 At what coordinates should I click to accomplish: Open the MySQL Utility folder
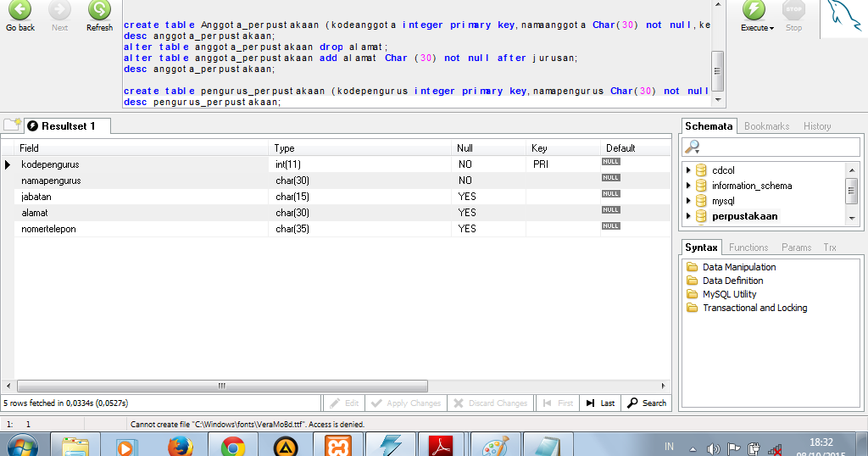click(721, 294)
